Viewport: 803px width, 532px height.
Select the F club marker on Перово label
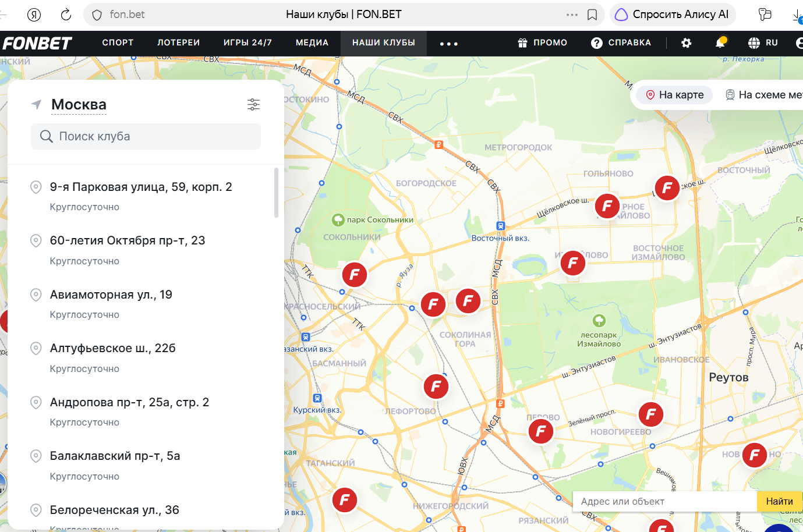541,431
